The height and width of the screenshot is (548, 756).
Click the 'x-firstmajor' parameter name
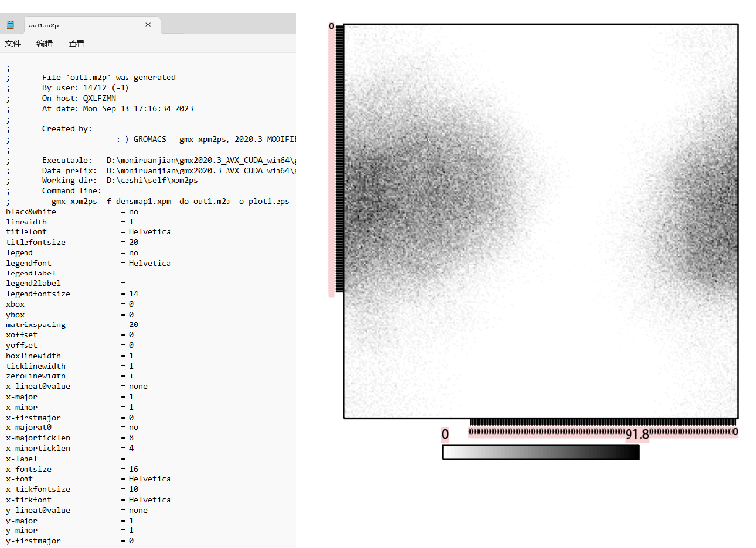pyautogui.click(x=32, y=418)
